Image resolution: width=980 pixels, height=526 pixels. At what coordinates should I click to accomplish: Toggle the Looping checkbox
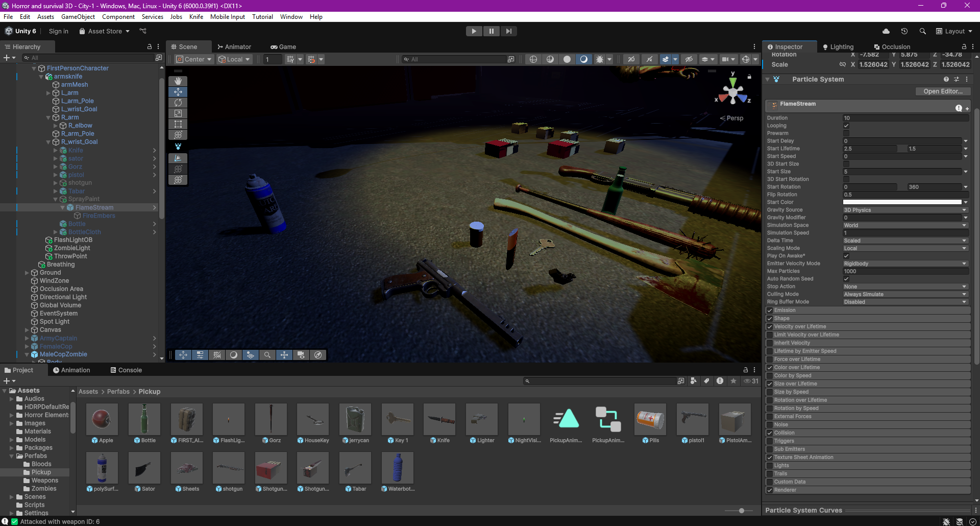846,126
